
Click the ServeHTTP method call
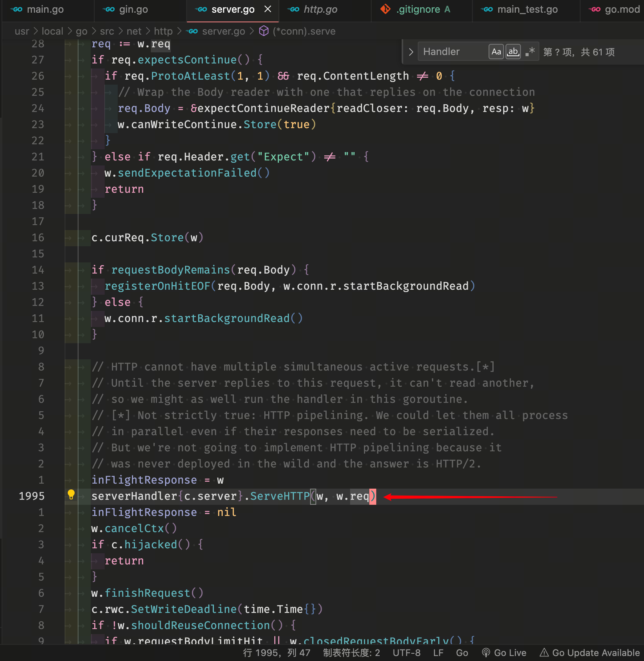pos(280,496)
